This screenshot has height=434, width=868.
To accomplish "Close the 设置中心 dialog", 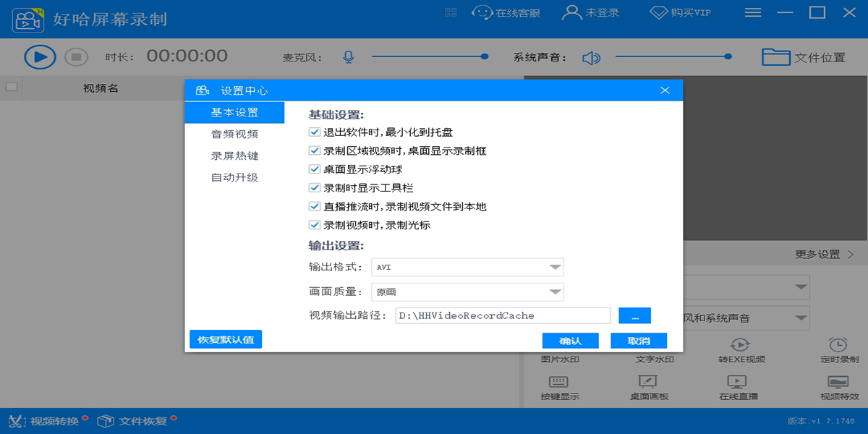I will [665, 90].
